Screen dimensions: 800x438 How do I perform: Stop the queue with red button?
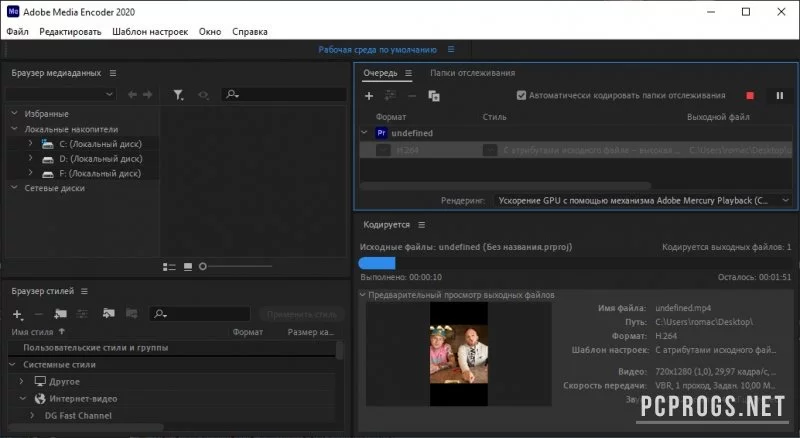point(750,95)
